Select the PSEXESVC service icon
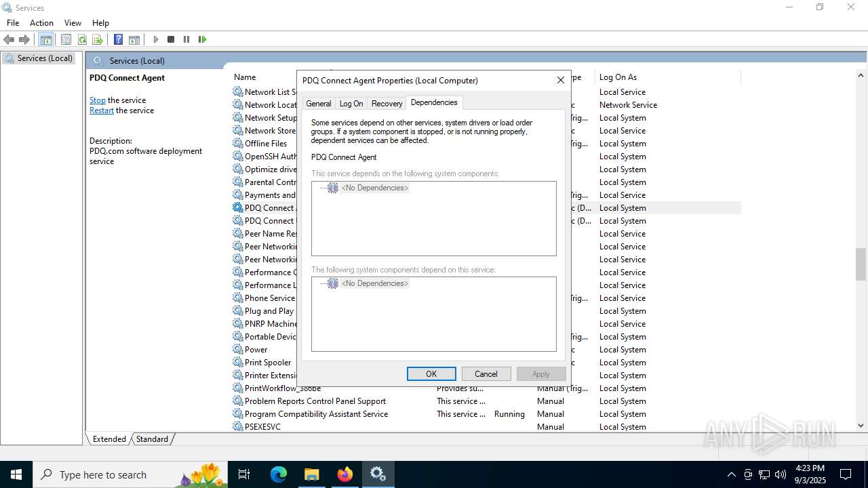 coord(238,426)
